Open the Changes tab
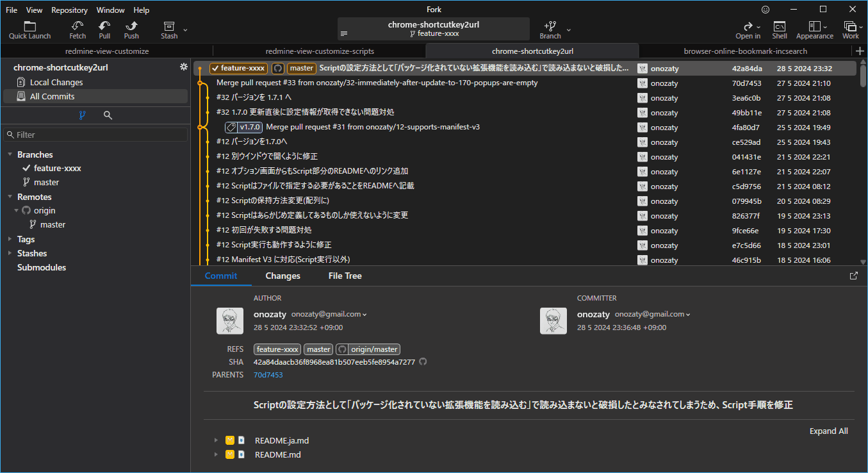Screen dimensions: 868x473 point(283,276)
